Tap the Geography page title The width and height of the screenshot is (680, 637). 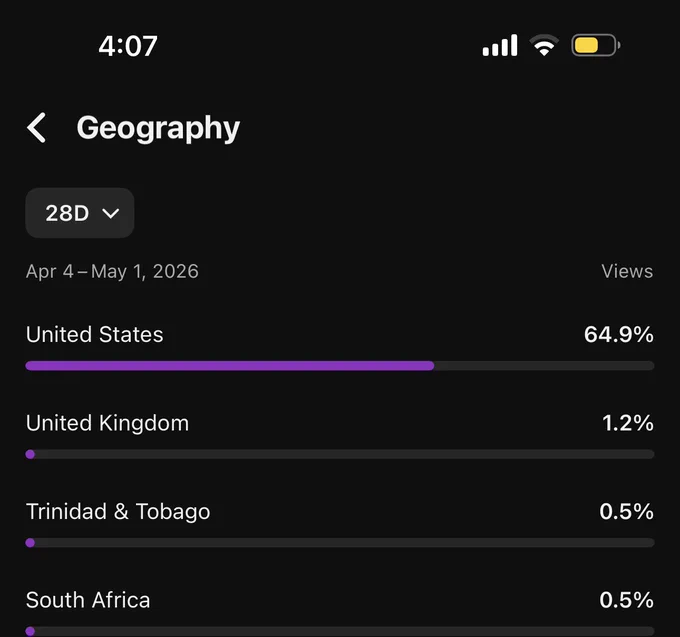click(158, 128)
